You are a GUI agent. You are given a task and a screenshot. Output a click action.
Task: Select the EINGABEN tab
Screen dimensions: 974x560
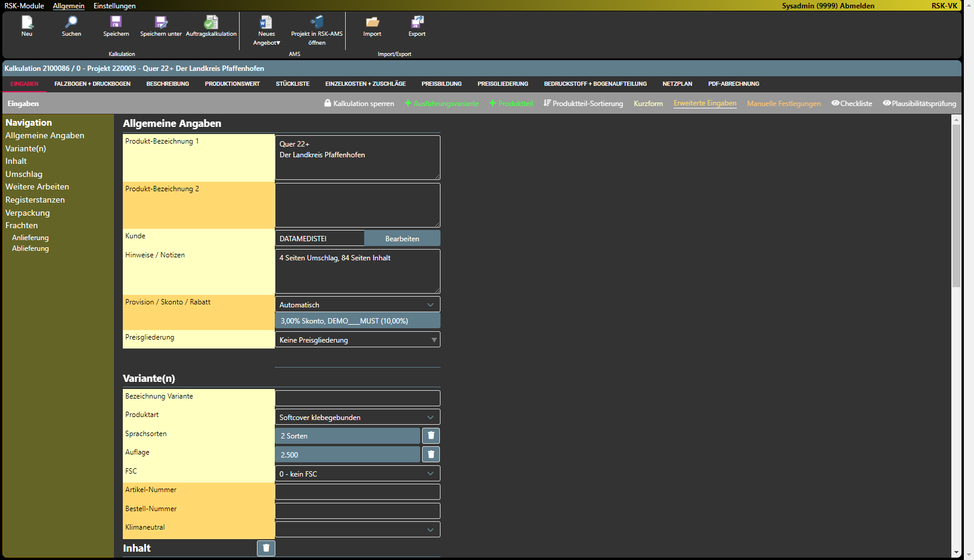coord(24,84)
